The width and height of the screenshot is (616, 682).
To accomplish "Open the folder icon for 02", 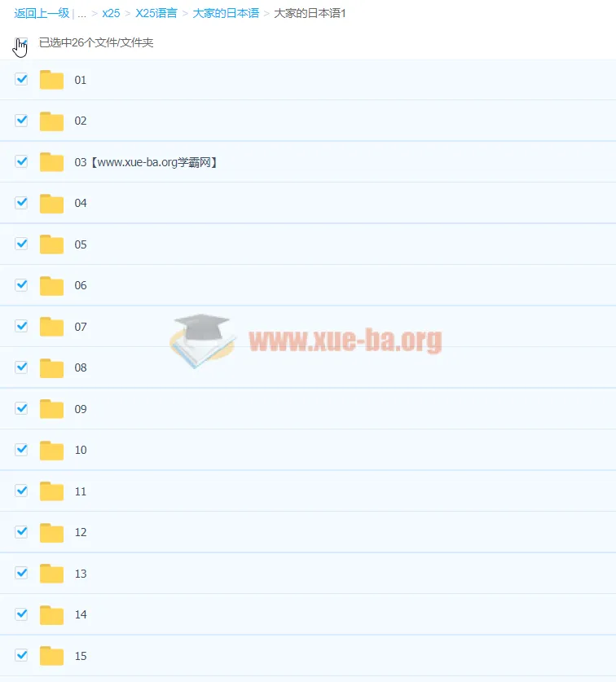I will pos(51,121).
